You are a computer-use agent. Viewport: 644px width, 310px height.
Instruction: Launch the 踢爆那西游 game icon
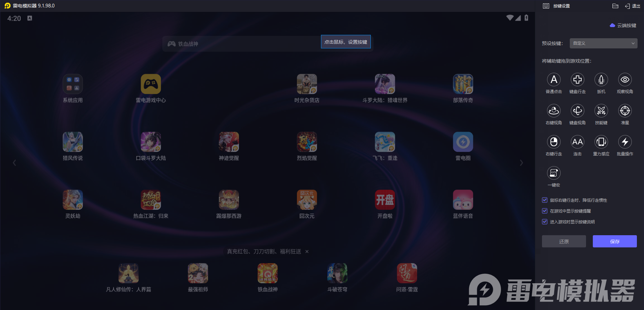[x=229, y=200]
